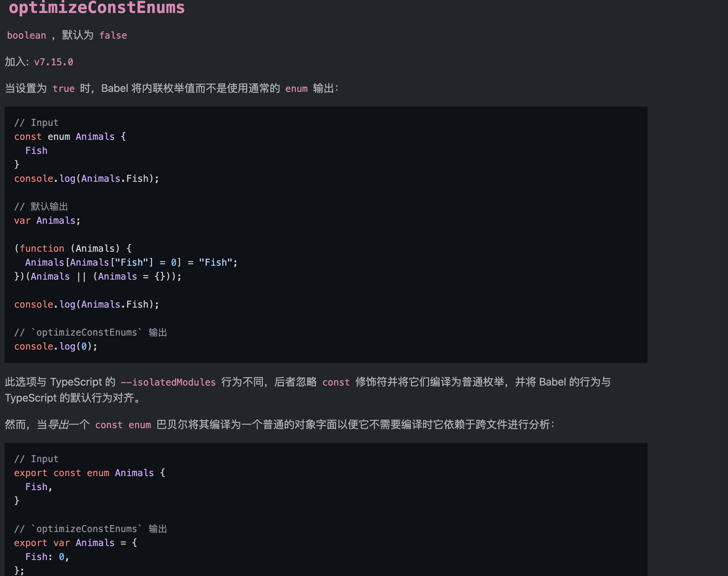728x576 pixels.
Task: Click inline 'const' before 修饰符 text
Action: click(336, 382)
